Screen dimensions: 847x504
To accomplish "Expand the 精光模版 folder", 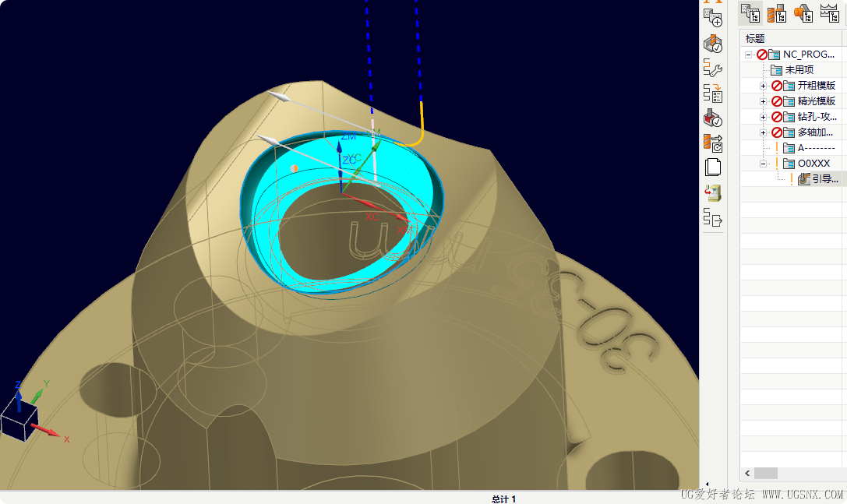I will pos(764,101).
